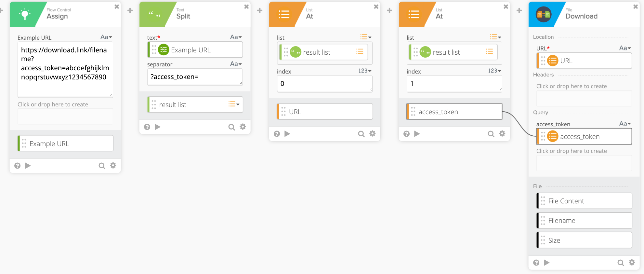Image resolution: width=644 pixels, height=274 pixels.
Task: Run the Assign card play button
Action: pos(28,166)
